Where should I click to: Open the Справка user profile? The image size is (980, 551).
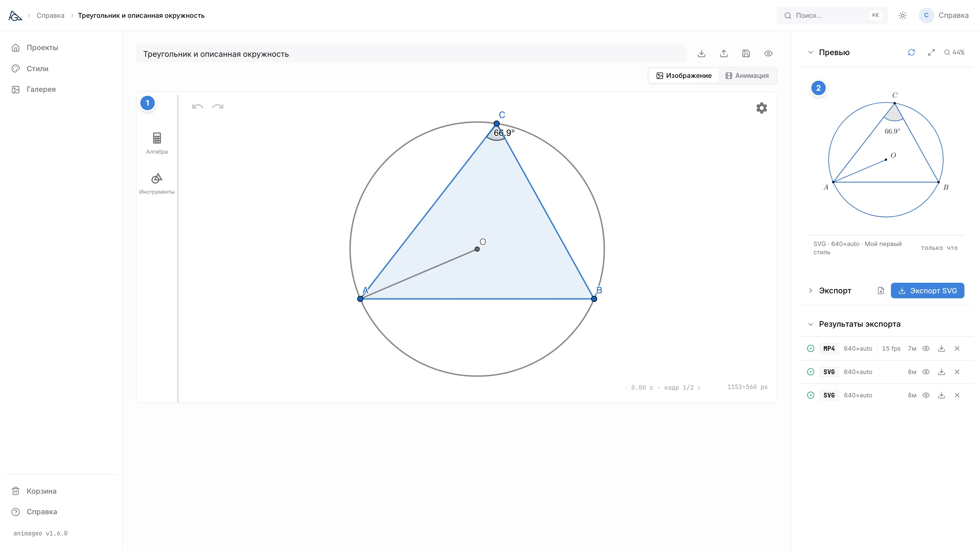[944, 16]
